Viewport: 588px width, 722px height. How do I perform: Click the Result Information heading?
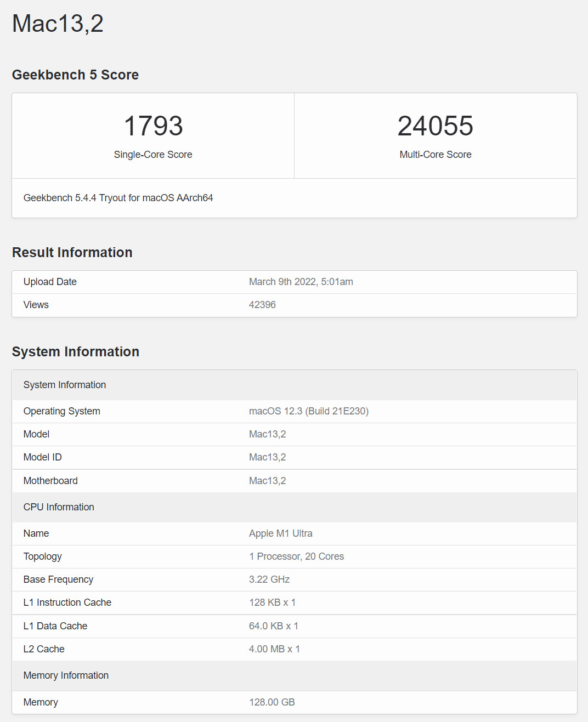click(x=72, y=253)
